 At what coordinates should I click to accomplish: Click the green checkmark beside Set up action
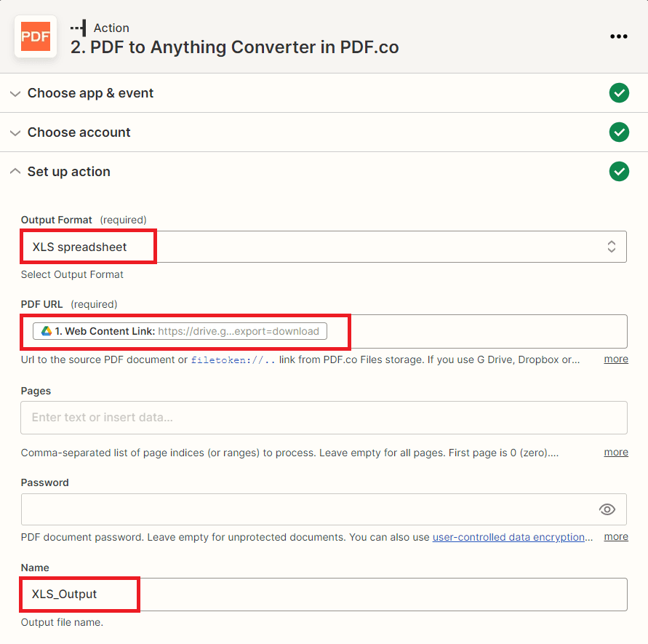[x=619, y=172]
